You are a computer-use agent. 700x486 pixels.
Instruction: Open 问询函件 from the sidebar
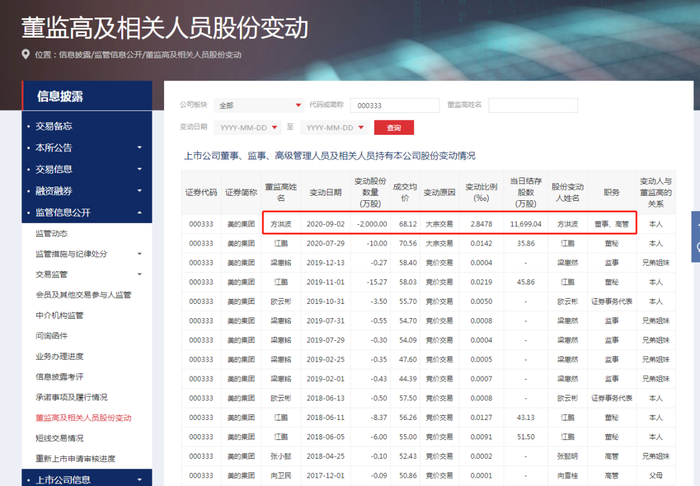tap(52, 336)
